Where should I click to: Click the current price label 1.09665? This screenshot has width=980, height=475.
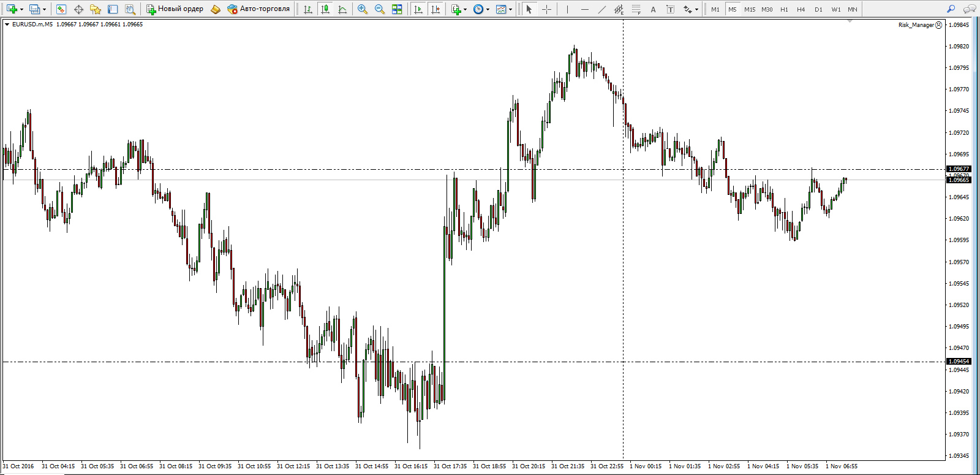pyautogui.click(x=959, y=180)
